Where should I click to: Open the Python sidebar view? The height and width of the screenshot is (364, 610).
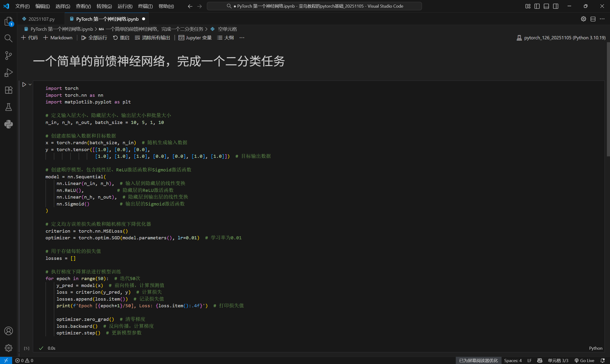pos(9,124)
